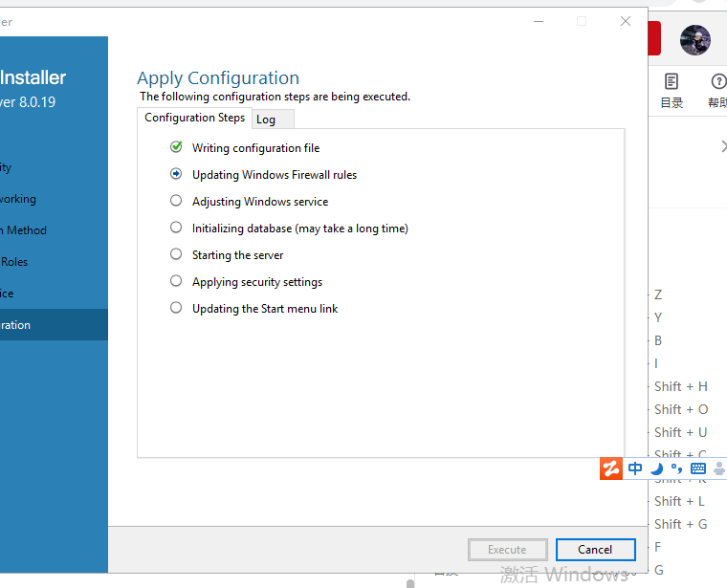The image size is (727, 588).
Task: Click circle beside Applying security settings
Action: coord(176,281)
